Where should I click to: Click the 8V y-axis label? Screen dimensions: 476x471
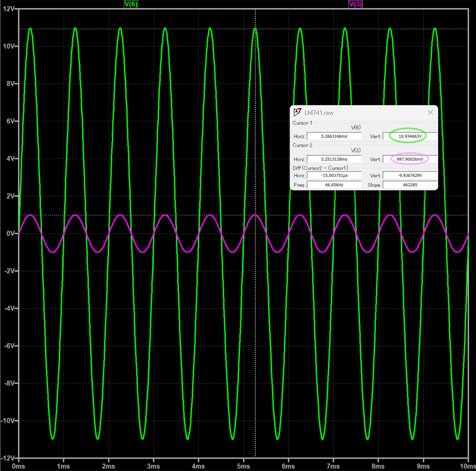(x=10, y=83)
